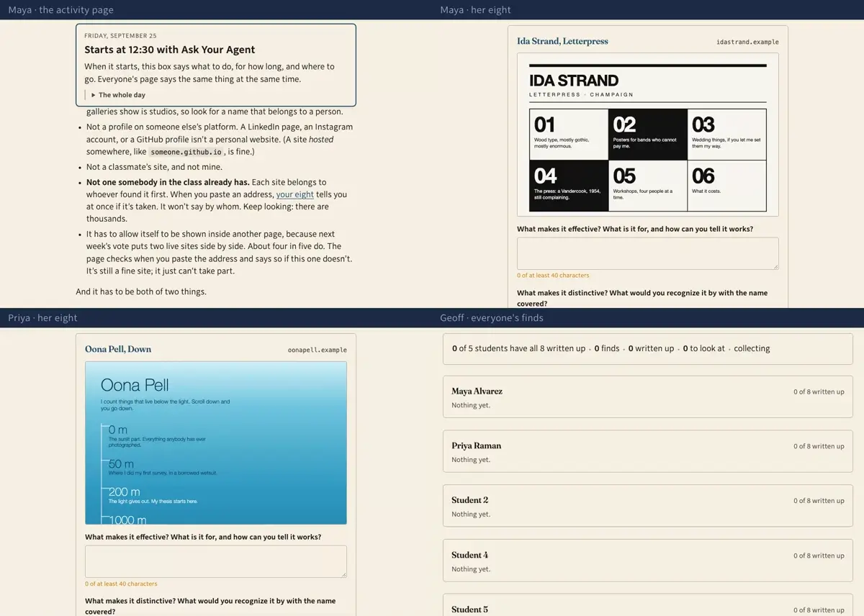Click the "collecting" status text
864x616 pixels.
pyautogui.click(x=752, y=348)
